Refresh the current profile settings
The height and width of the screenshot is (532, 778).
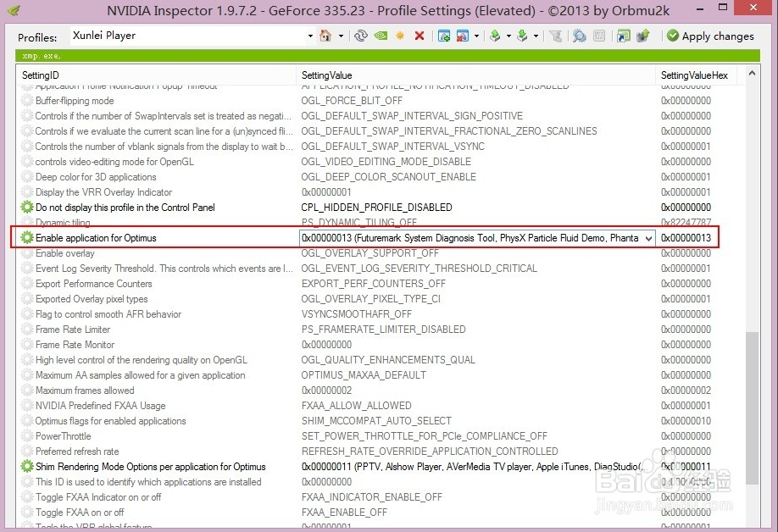[x=361, y=36]
